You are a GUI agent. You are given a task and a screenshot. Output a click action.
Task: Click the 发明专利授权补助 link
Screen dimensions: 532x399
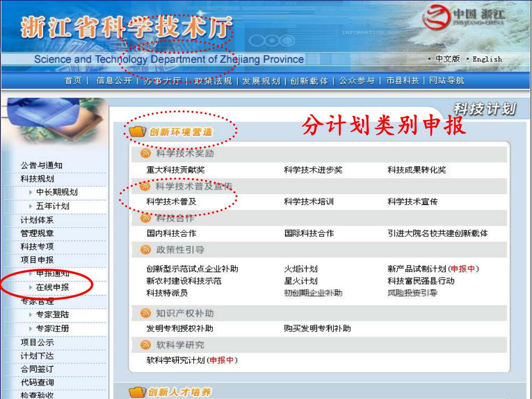pos(180,328)
